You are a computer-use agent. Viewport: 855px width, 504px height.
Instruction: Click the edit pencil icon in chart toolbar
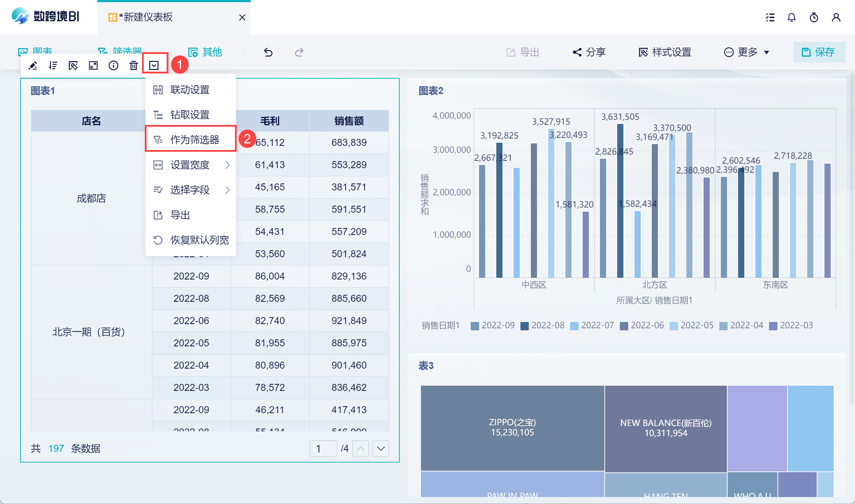click(33, 65)
